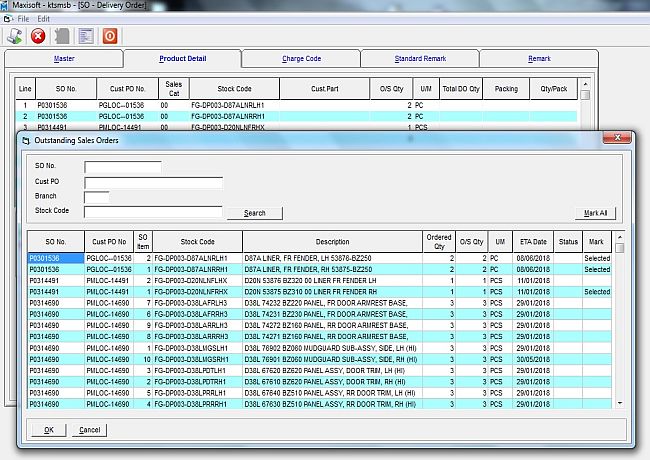Click the Cancel button in dialog

coord(88,430)
